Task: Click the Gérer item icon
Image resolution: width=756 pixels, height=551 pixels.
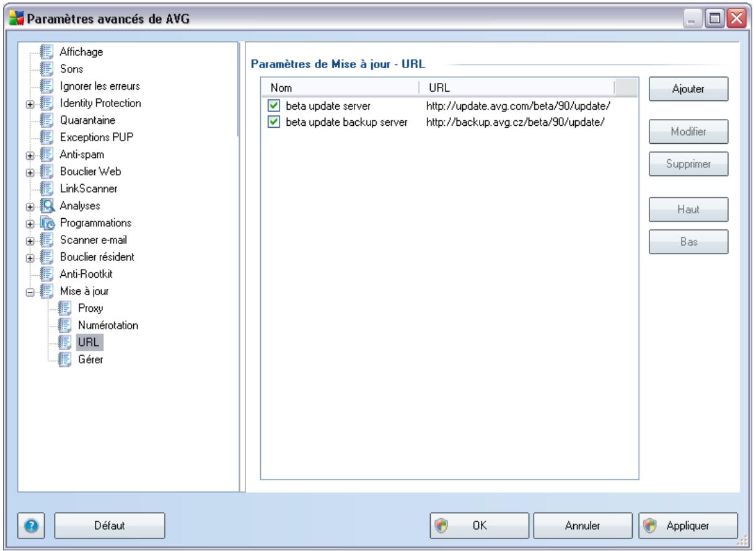Action: (66, 358)
